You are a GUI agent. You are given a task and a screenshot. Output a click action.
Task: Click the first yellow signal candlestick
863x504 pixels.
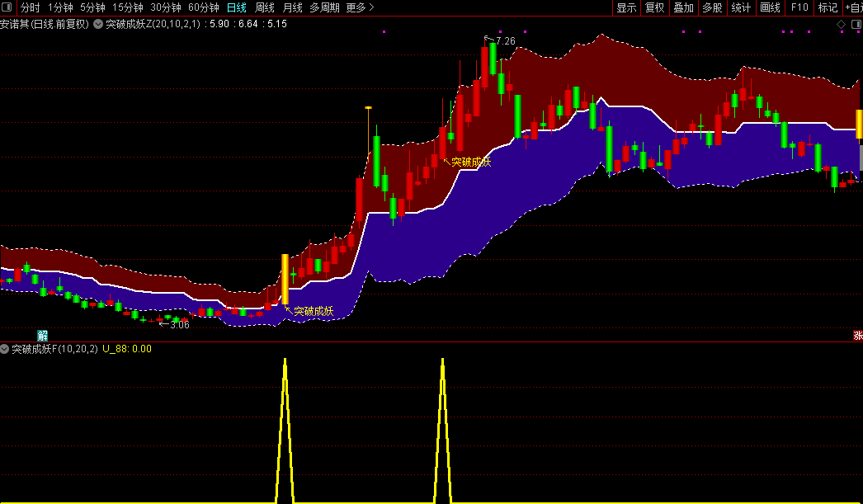pos(285,279)
